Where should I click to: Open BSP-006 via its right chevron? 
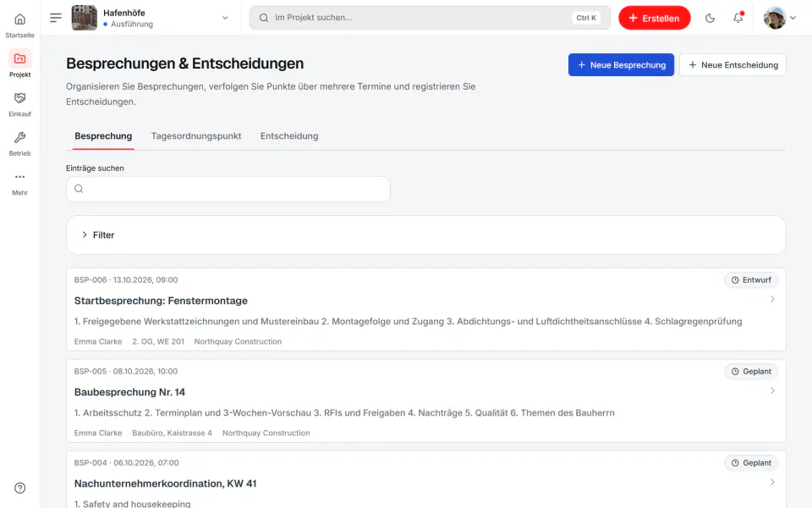[x=772, y=299]
